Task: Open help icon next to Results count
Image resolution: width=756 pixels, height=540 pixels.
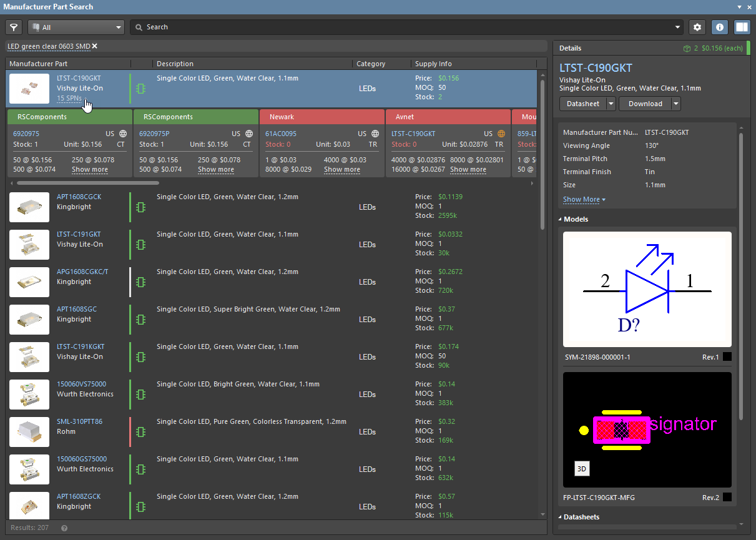Action: tap(64, 528)
